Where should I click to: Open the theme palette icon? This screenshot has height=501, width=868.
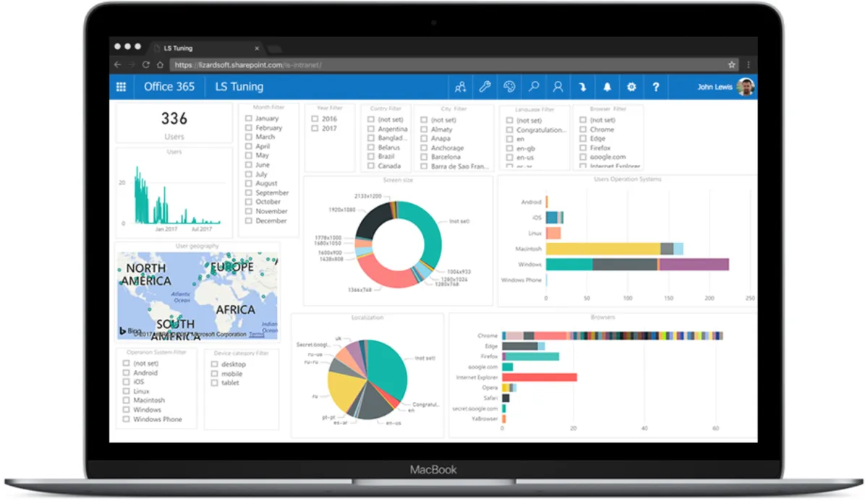[x=509, y=87]
